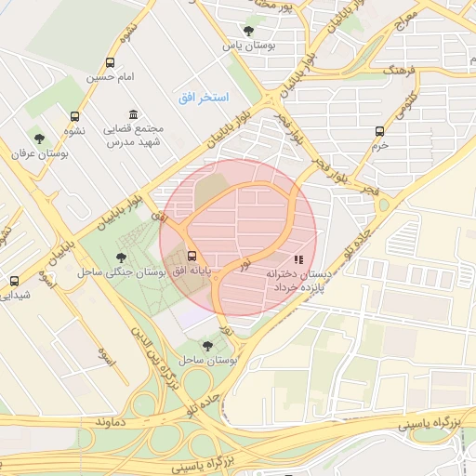The width and height of the screenshot is (476, 476).
Task: Click the بزرگراه زین الدین highway label
Action: pos(155,358)
